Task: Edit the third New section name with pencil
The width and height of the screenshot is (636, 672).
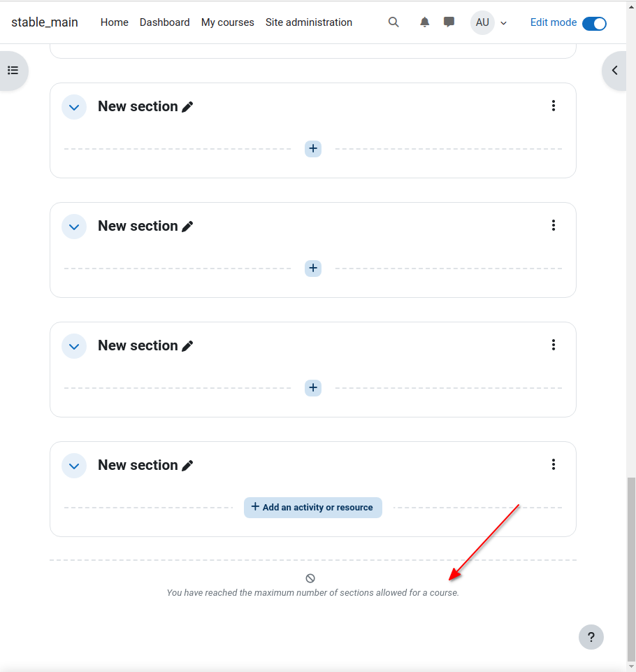Action: [x=187, y=346]
